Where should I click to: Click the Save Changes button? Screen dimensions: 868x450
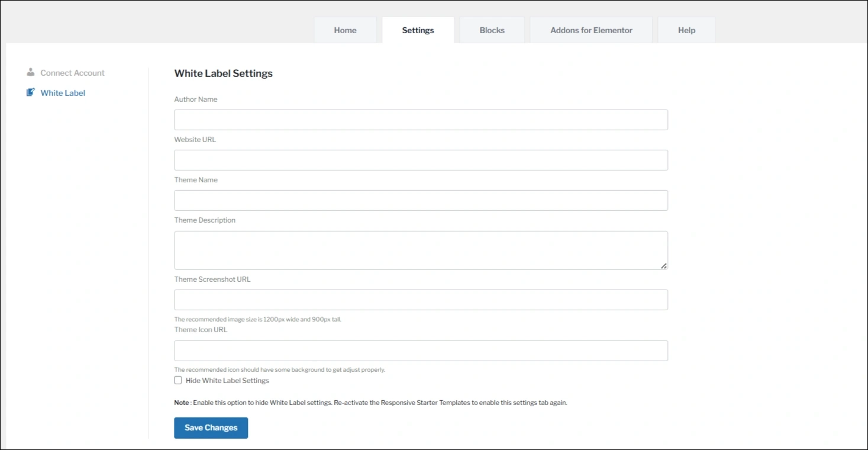211,427
